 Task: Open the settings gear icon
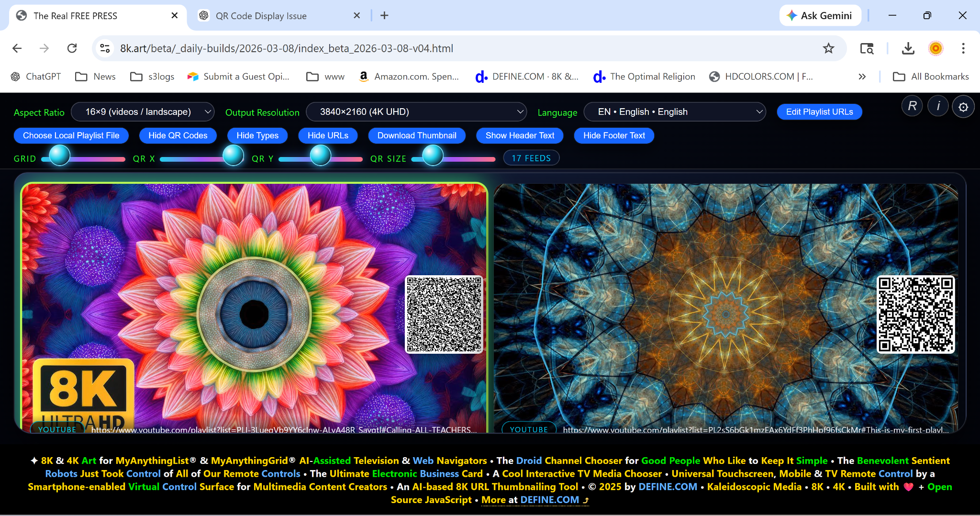point(963,106)
